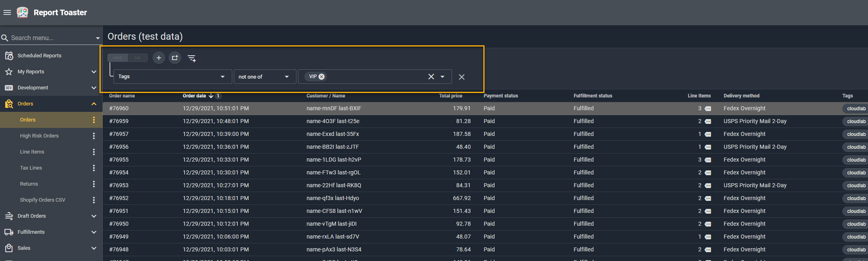Expand the My Reports section
Screen dimensions: 868x261
[94, 72]
